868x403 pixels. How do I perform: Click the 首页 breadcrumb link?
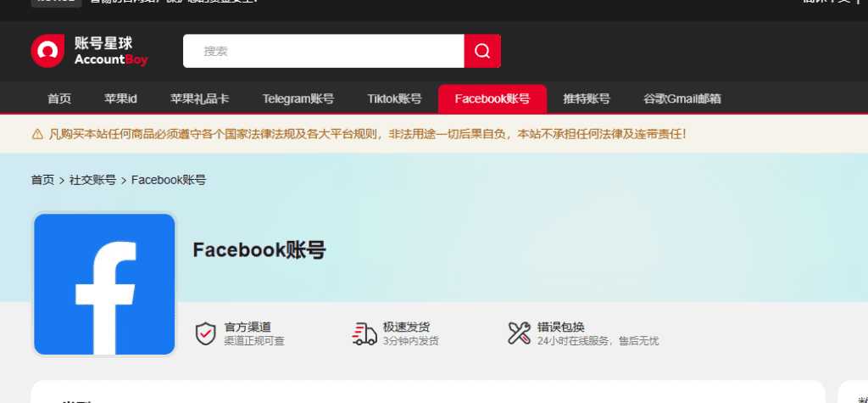pos(42,180)
